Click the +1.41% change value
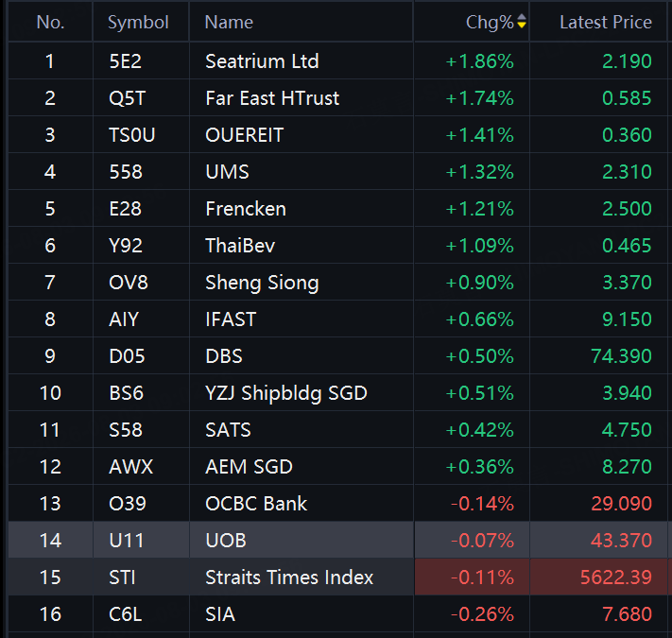 pos(479,135)
